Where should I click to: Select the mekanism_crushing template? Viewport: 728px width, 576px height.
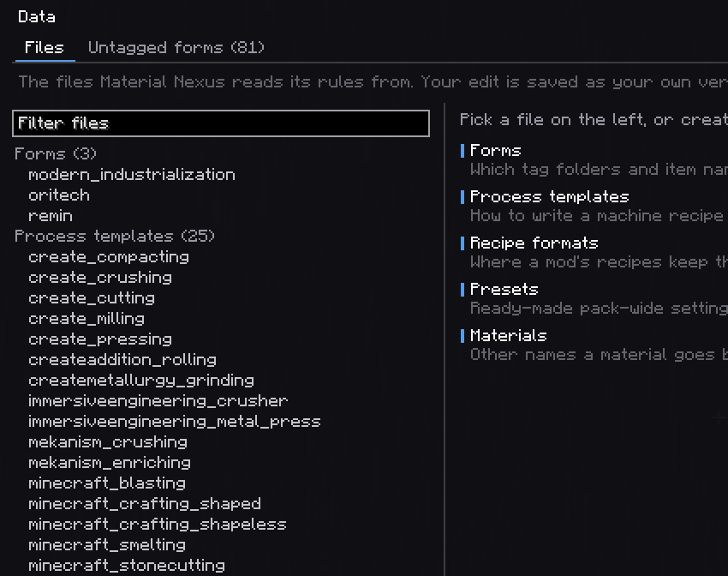coord(108,442)
